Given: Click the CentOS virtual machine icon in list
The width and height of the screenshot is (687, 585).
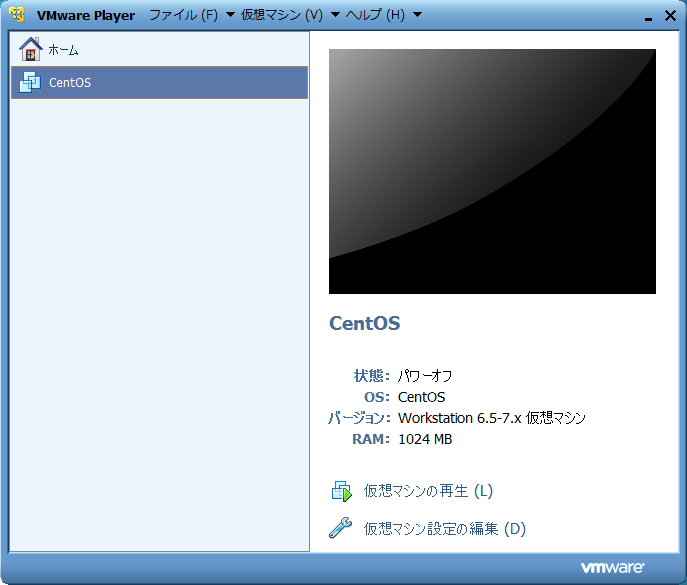Looking at the screenshot, I should [x=31, y=82].
